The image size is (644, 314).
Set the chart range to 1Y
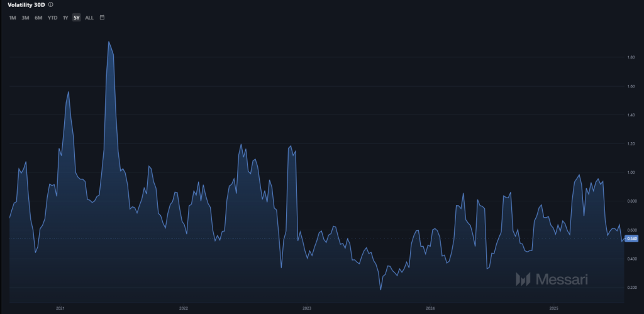tap(65, 18)
